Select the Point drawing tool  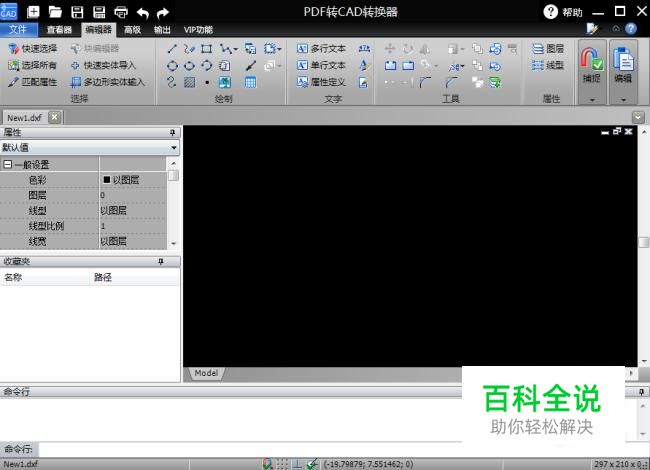[207, 82]
